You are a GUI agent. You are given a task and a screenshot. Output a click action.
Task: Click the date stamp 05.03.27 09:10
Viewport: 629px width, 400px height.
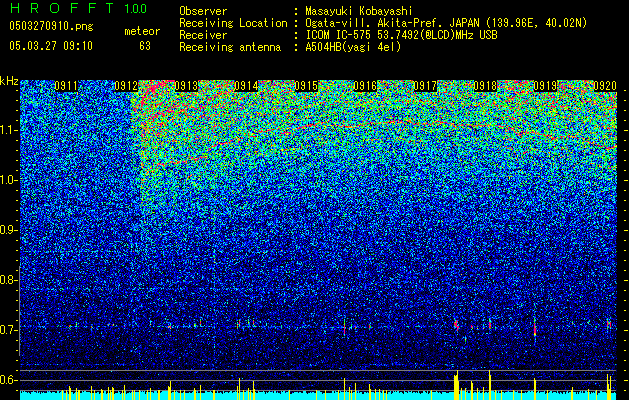(51, 46)
